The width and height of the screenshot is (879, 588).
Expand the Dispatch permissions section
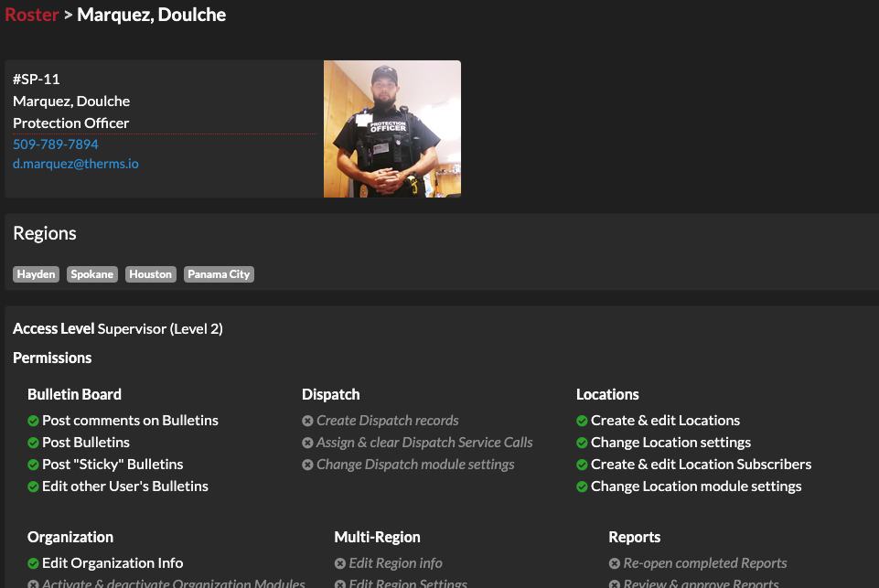click(330, 394)
